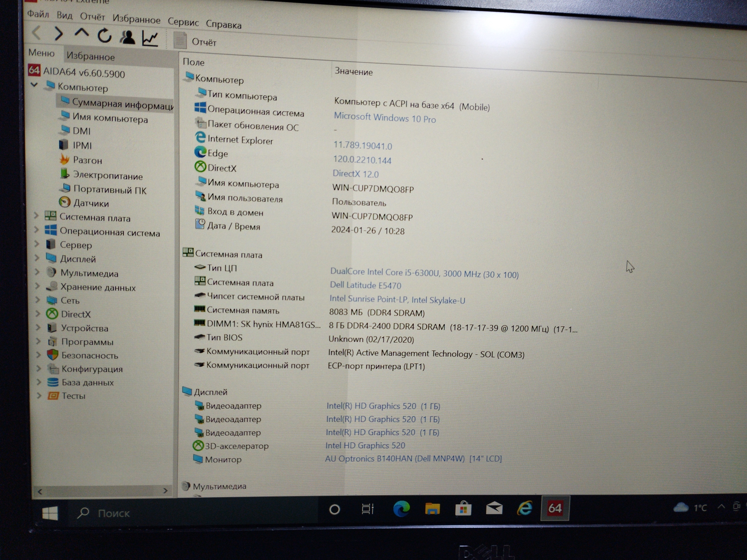Select AIDA64 v6.60.5900 root item
The height and width of the screenshot is (560, 747).
coord(76,72)
